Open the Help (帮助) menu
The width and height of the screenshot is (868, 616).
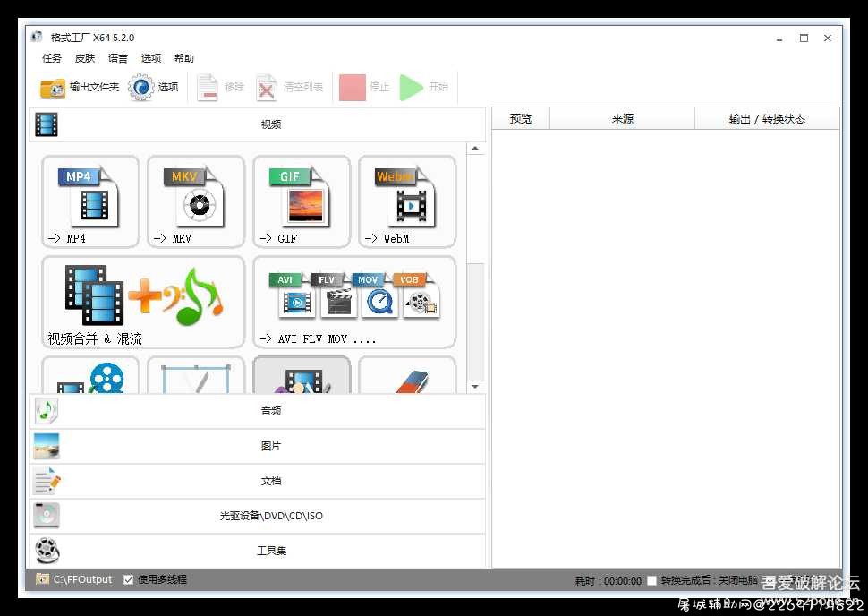coord(184,58)
